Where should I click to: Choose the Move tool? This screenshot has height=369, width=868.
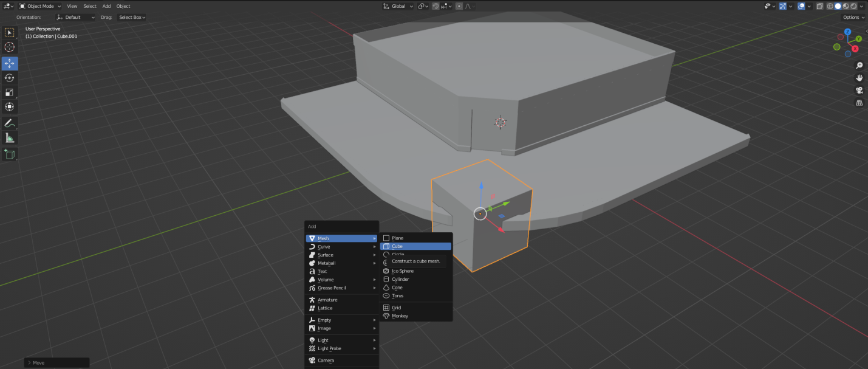click(9, 63)
